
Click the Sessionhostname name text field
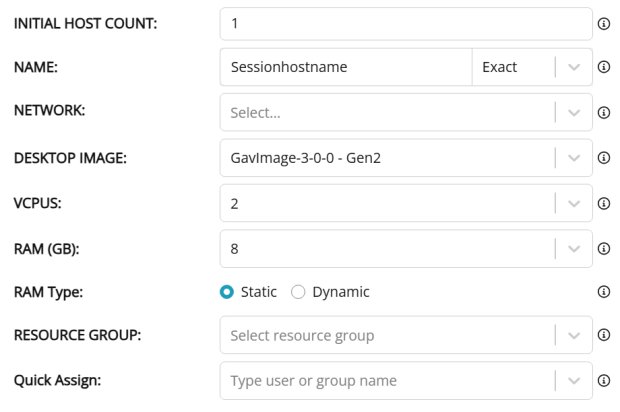(x=346, y=67)
